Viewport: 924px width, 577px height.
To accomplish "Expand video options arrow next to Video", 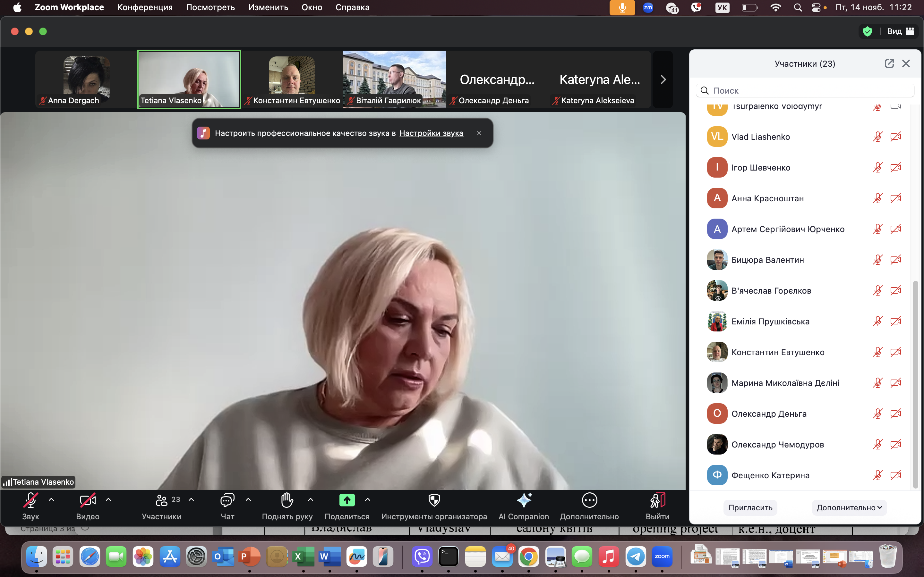I will [x=108, y=499].
